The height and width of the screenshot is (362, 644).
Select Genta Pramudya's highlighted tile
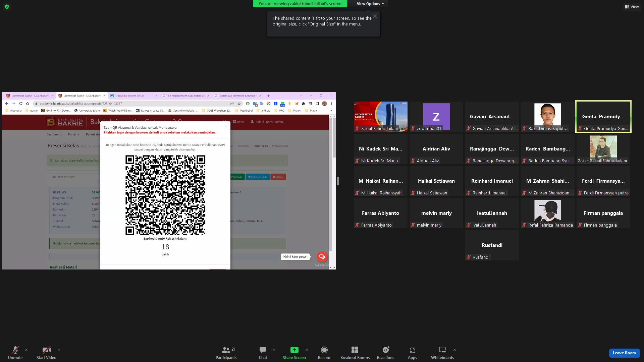coord(603,117)
